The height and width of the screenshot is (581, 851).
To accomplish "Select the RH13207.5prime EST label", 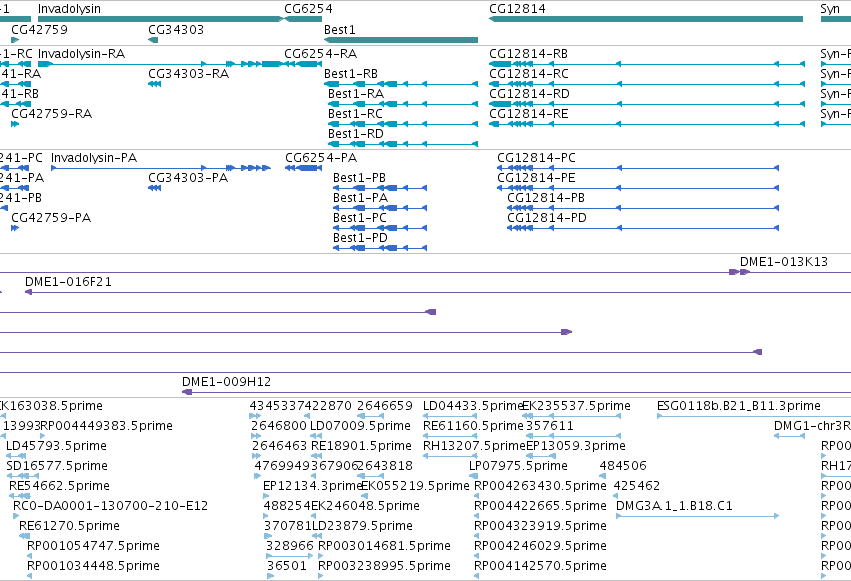I will pos(475,446).
